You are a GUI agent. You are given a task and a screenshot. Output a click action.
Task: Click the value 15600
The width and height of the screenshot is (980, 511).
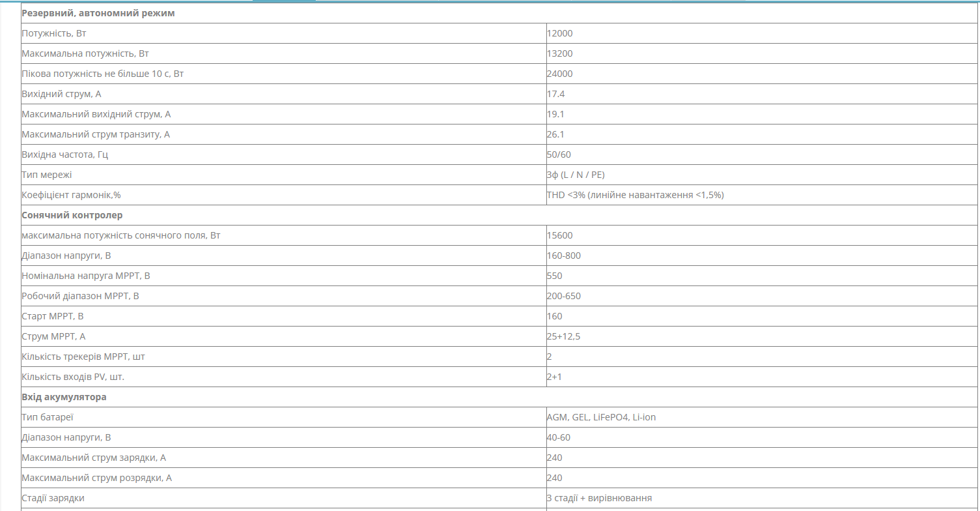pyautogui.click(x=560, y=235)
